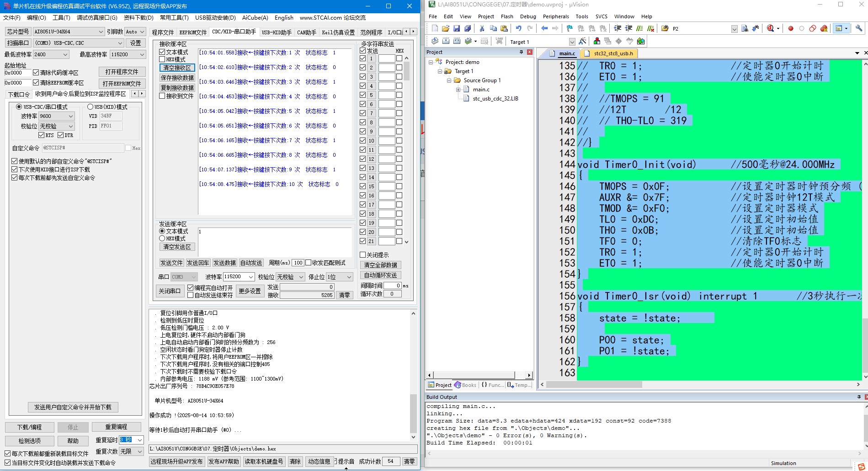Switch to the EEPROM文件 tab
This screenshot has height=471, width=868.
click(193, 32)
